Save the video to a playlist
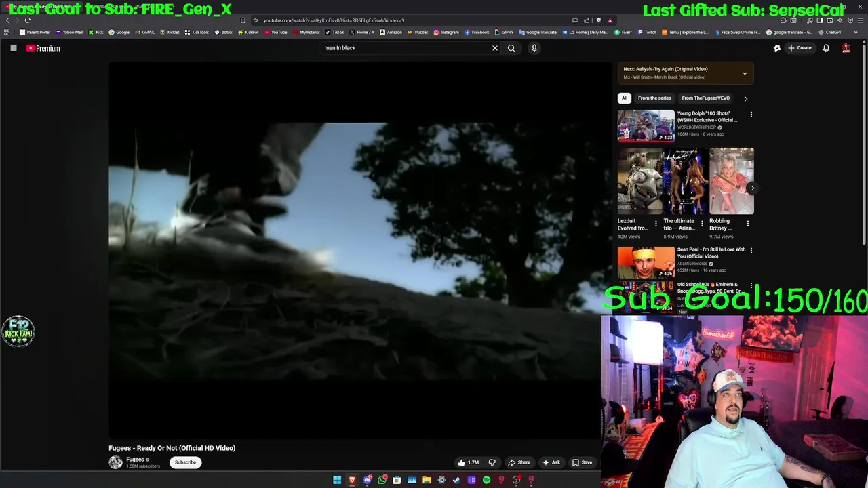Viewport: 868px width, 488px height. pyautogui.click(x=582, y=462)
